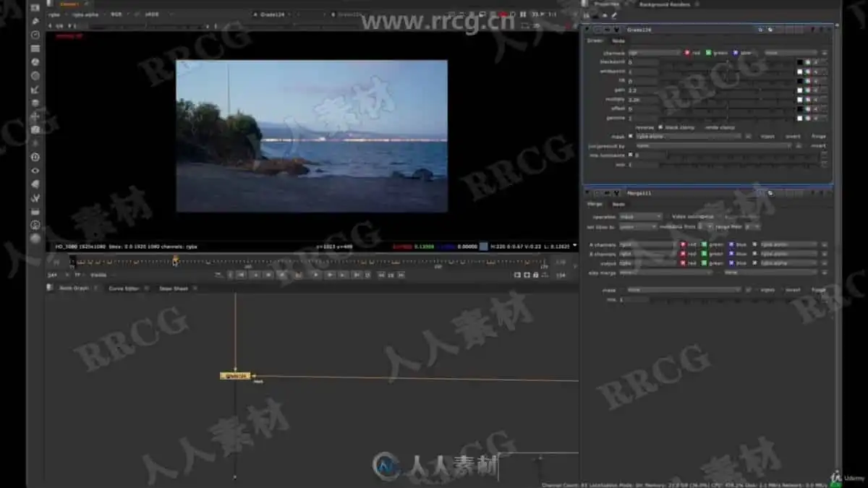The image size is (868, 488).
Task: Open the Time nodes menu (clock icon)
Action: (x=35, y=35)
